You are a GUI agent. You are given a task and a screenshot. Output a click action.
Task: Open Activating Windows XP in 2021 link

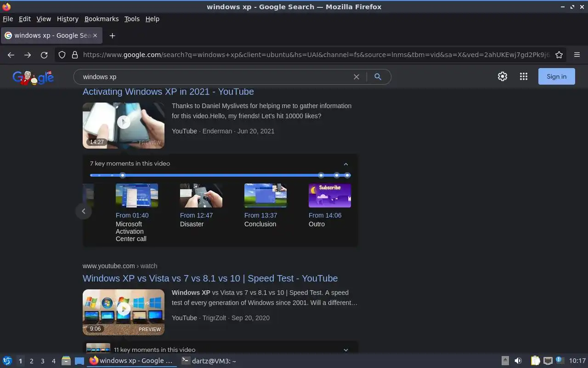[168, 92]
